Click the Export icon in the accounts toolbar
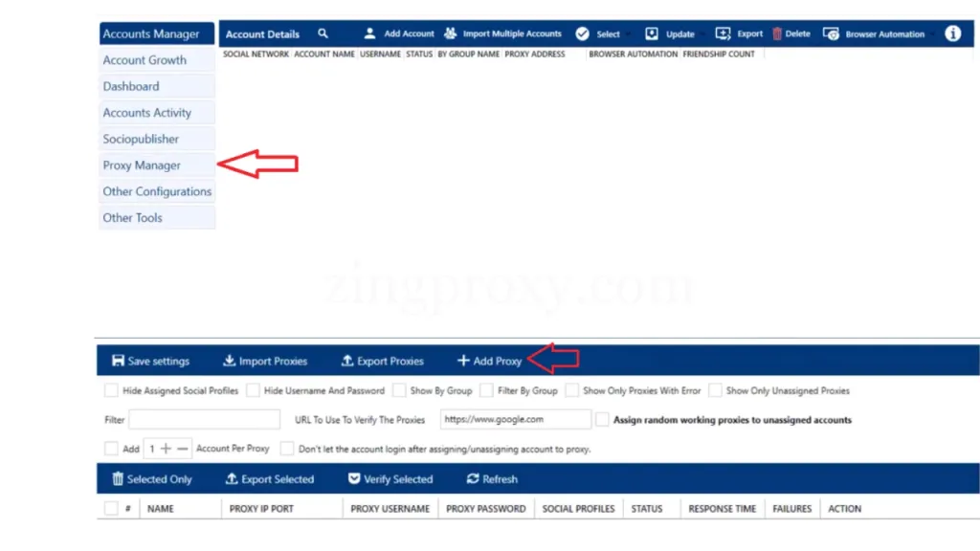The height and width of the screenshot is (551, 980). 723,33
